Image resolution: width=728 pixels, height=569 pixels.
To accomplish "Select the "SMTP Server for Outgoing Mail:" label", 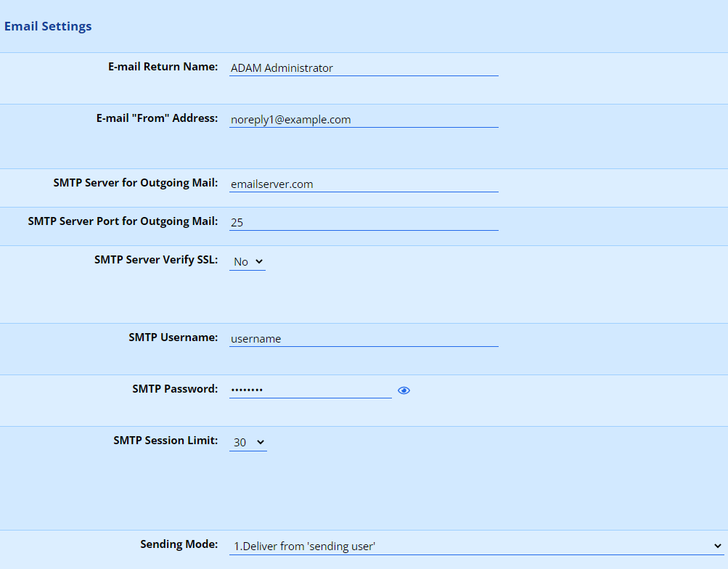I will (x=135, y=183).
